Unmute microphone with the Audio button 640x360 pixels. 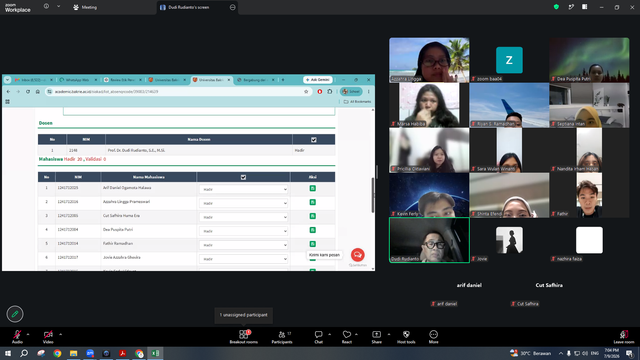tap(17, 336)
